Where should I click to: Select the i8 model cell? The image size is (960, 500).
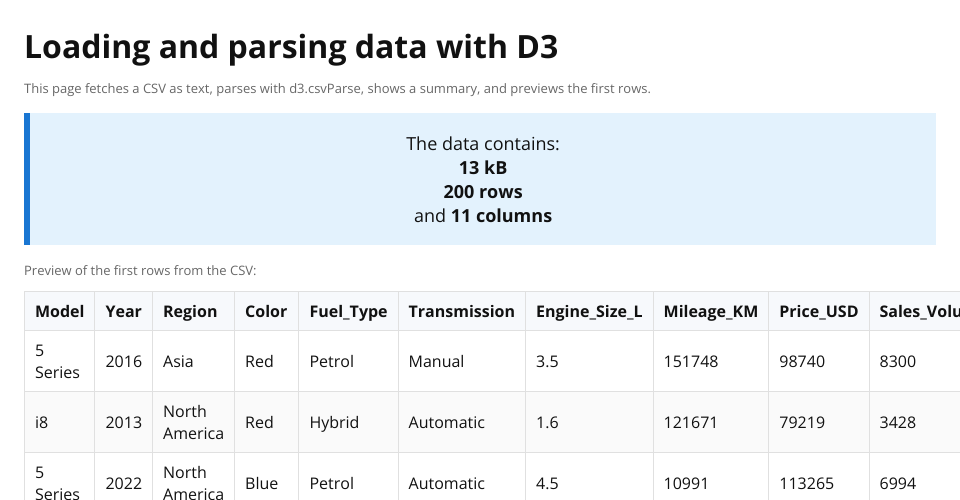tap(42, 422)
